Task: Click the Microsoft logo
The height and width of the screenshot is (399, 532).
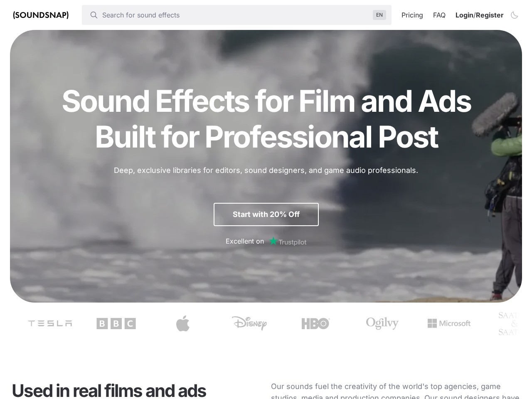Action: tap(449, 323)
